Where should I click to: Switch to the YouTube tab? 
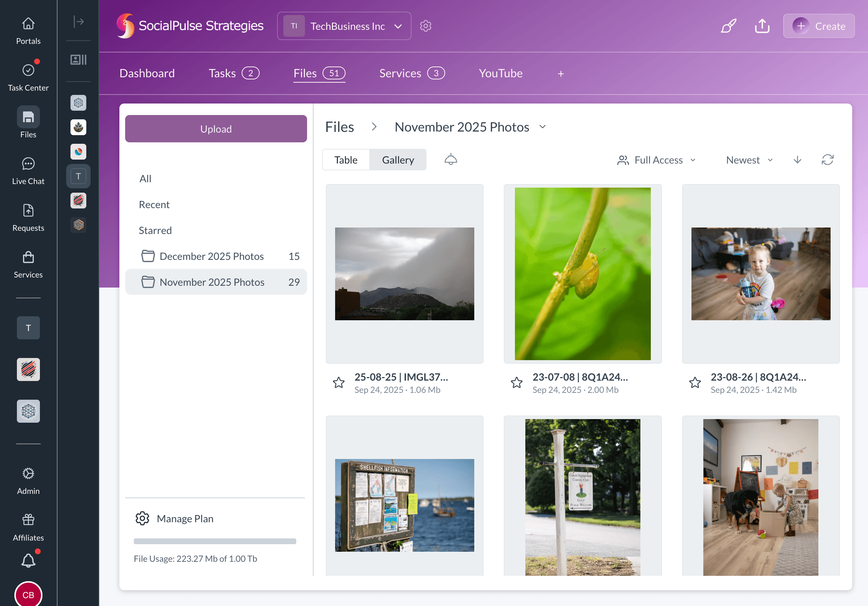501,73
